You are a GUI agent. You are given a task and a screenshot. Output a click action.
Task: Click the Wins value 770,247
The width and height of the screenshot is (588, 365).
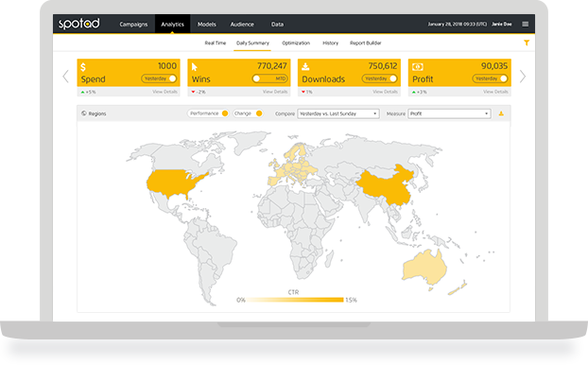[x=272, y=66]
